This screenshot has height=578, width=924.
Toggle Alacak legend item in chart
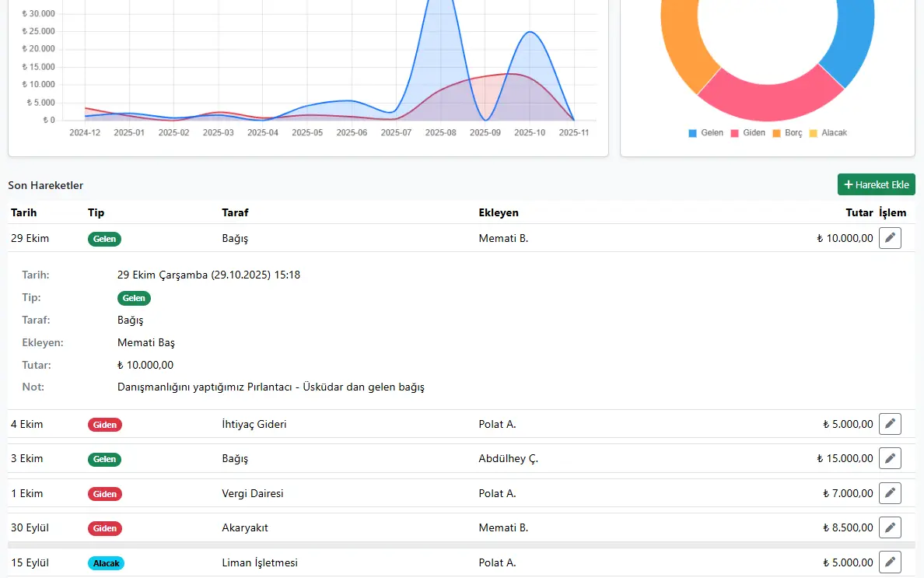point(828,133)
